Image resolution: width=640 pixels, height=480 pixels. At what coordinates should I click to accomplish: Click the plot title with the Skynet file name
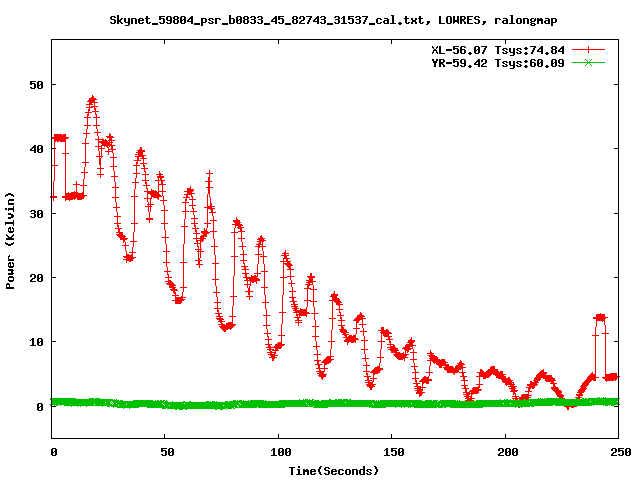[x=333, y=20]
